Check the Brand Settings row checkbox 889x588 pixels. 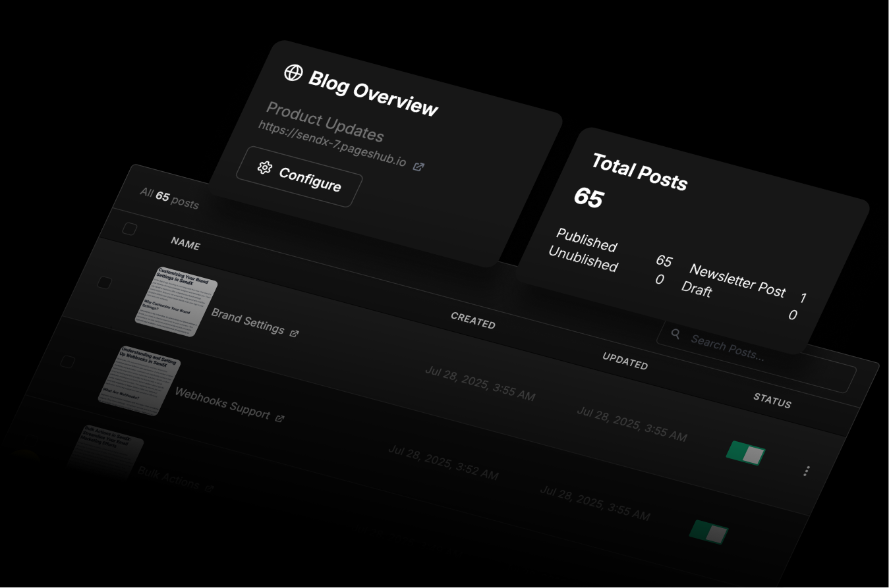point(104,282)
